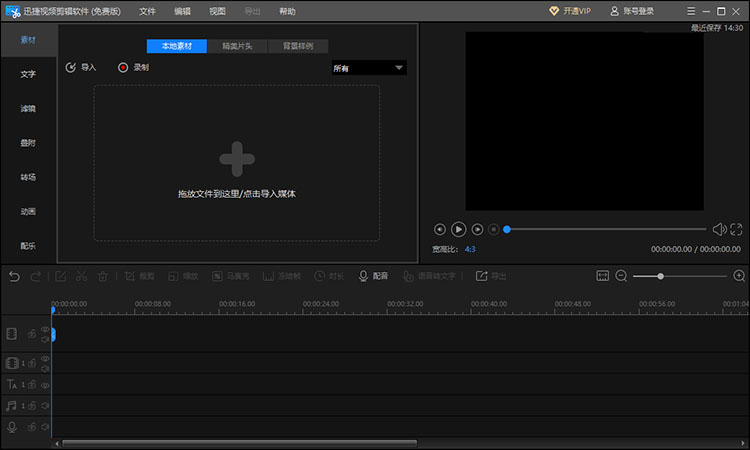Select the 缩放 zoom tool
The height and width of the screenshot is (450, 750).
point(183,276)
